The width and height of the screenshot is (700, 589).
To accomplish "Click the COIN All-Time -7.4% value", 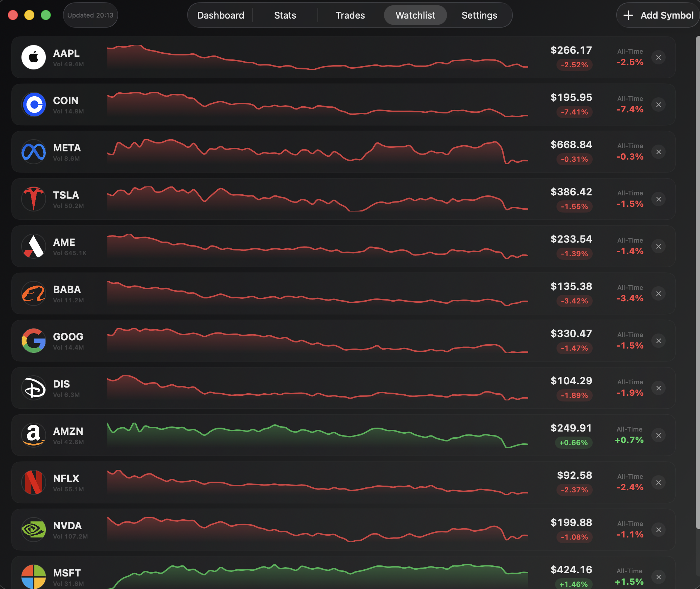I will click(630, 109).
